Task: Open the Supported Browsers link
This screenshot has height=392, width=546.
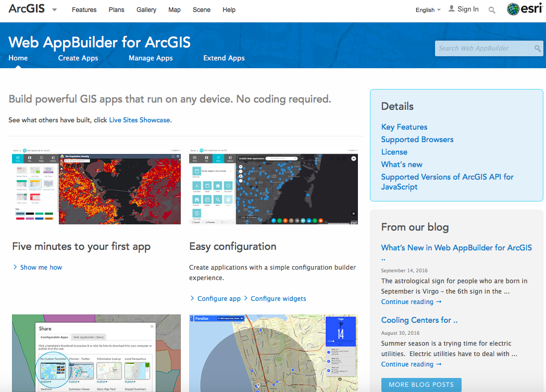Action: (417, 140)
